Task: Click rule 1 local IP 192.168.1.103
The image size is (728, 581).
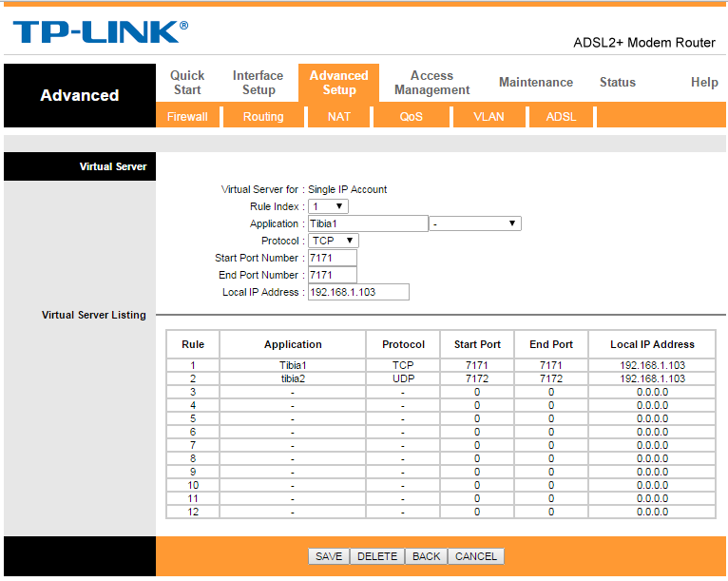Action: click(x=652, y=365)
